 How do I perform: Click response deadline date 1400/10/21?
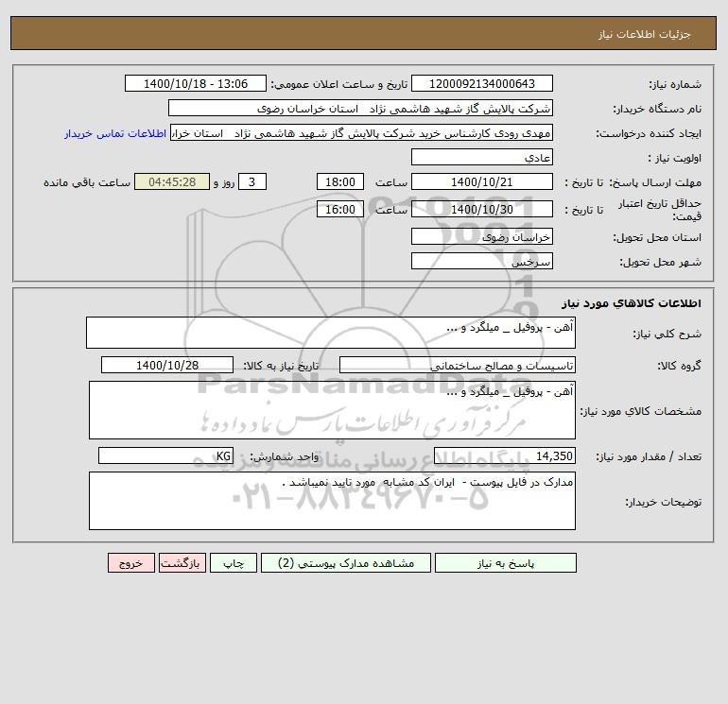pos(482,182)
